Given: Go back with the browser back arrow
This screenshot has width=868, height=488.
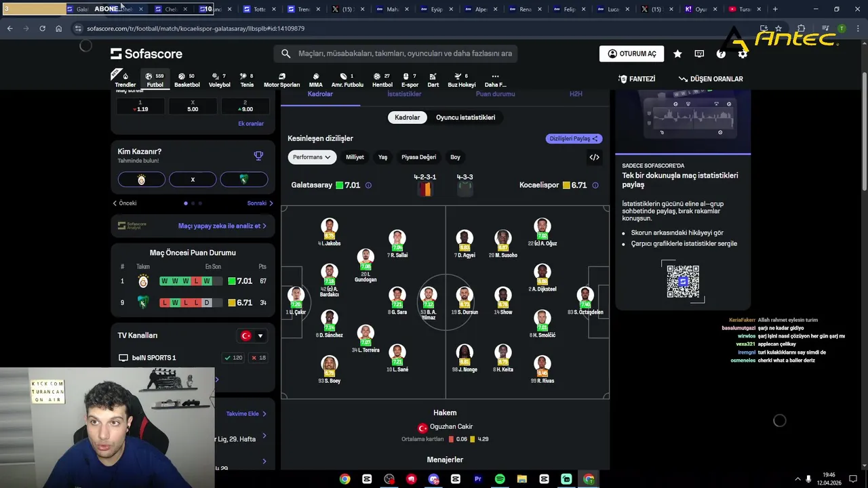Looking at the screenshot, I should tap(9, 28).
